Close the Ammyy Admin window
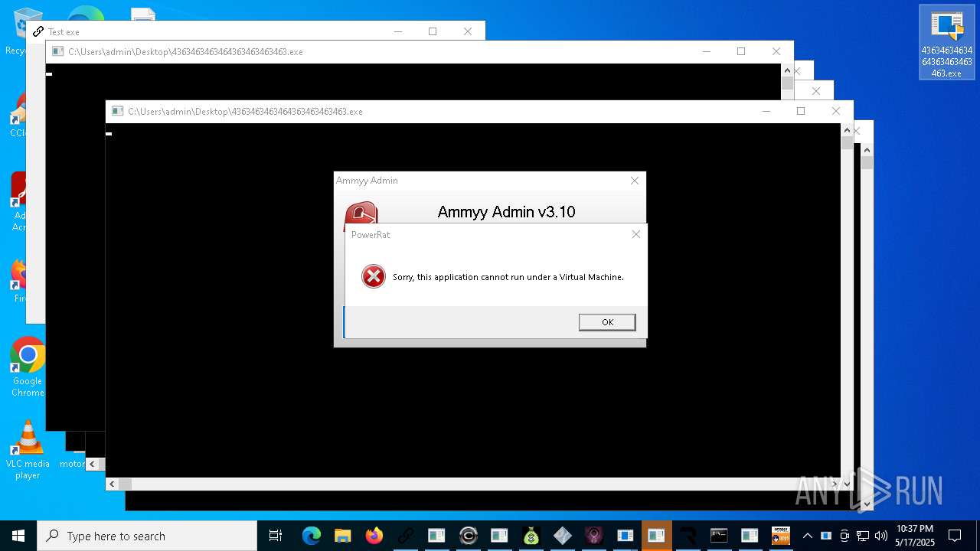Image resolution: width=980 pixels, height=551 pixels. tap(634, 181)
